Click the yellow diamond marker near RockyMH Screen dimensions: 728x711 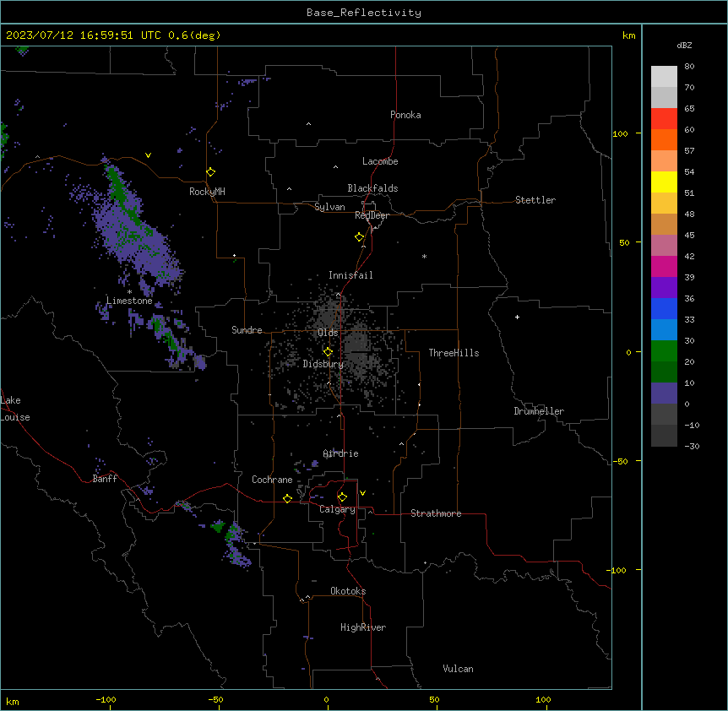click(x=211, y=172)
